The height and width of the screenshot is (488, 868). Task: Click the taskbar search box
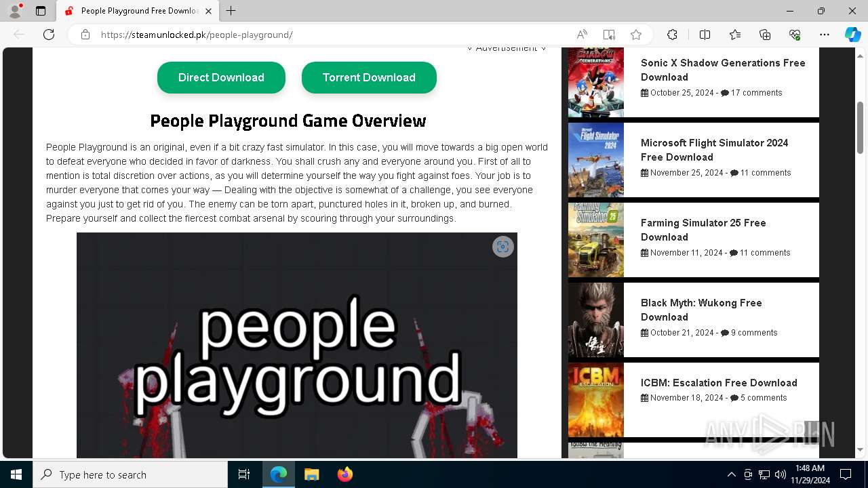(x=130, y=474)
